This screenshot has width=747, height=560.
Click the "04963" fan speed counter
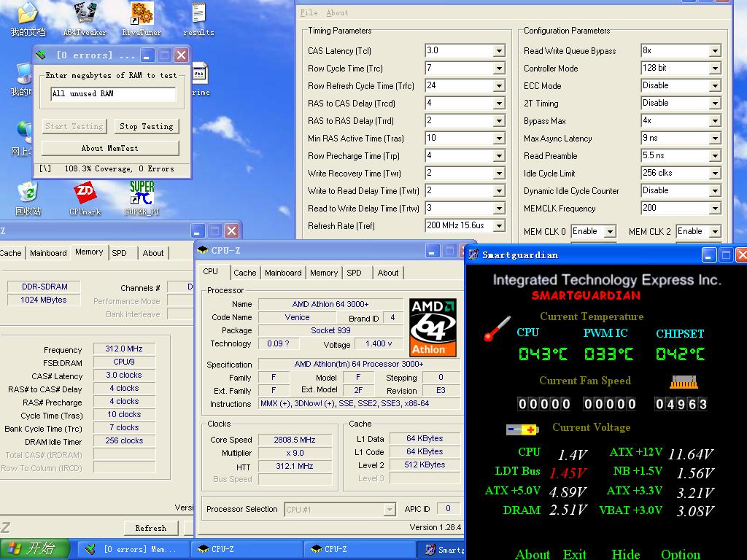pyautogui.click(x=681, y=404)
